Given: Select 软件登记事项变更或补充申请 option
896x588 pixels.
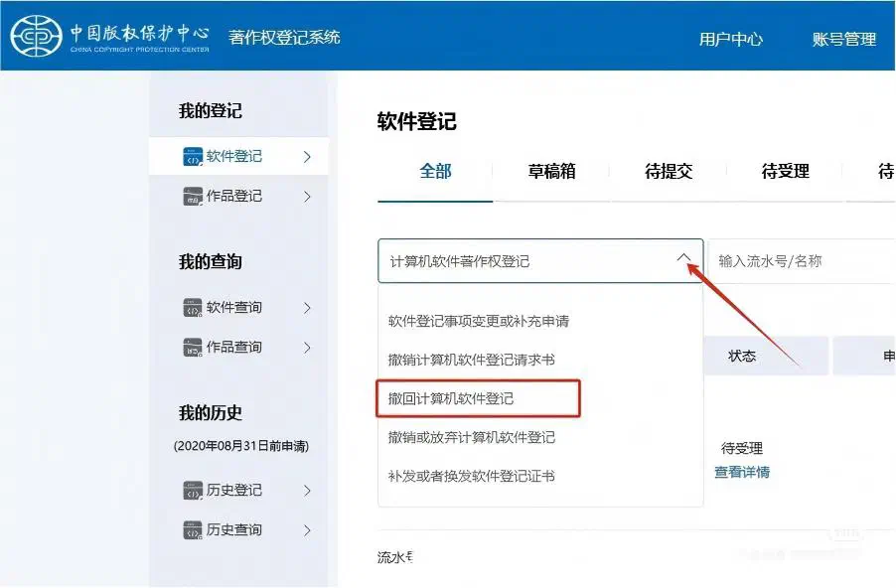Looking at the screenshot, I should click(x=478, y=321).
